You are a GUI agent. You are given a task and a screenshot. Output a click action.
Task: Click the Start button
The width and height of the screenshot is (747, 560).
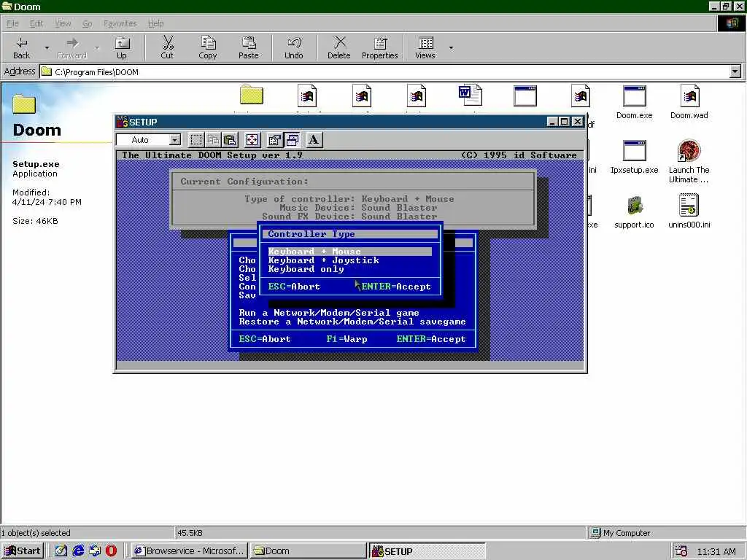point(23,551)
